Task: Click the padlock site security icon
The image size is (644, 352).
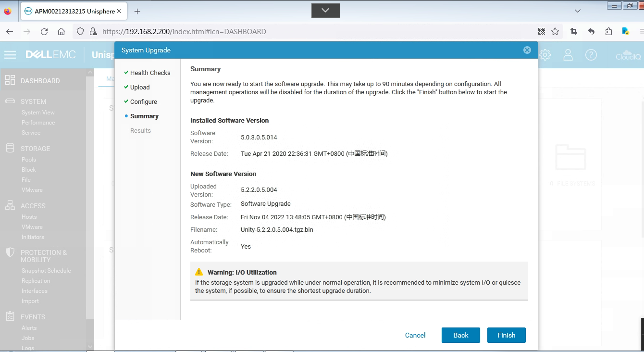Action: (93, 32)
